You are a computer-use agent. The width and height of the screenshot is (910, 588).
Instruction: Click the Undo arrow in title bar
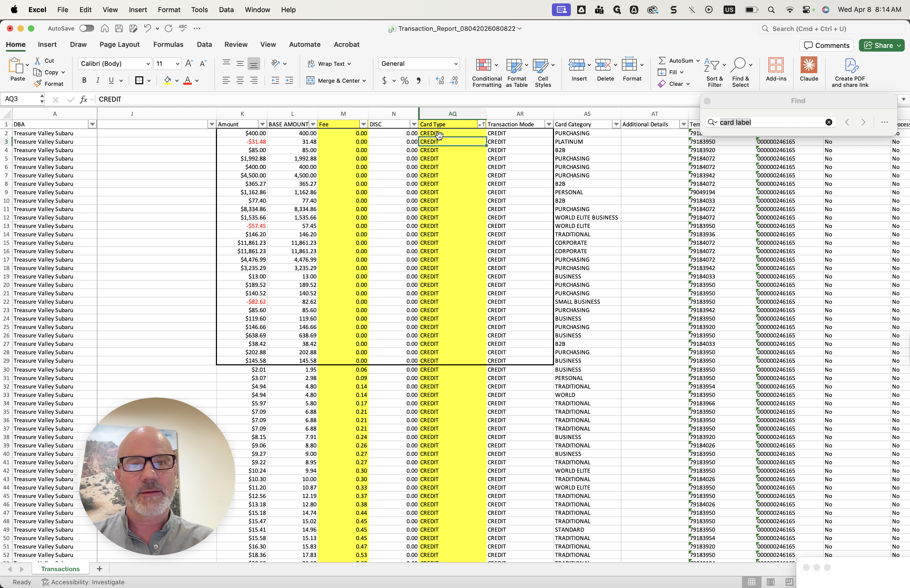(147, 28)
